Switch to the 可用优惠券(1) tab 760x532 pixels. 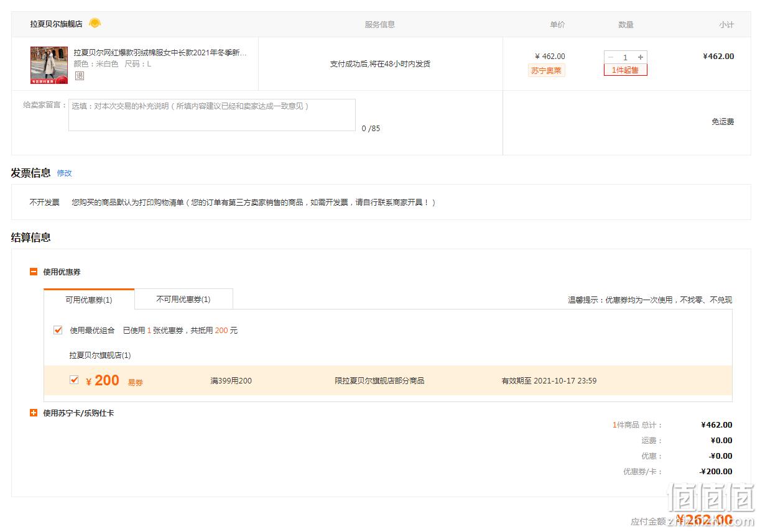point(89,300)
